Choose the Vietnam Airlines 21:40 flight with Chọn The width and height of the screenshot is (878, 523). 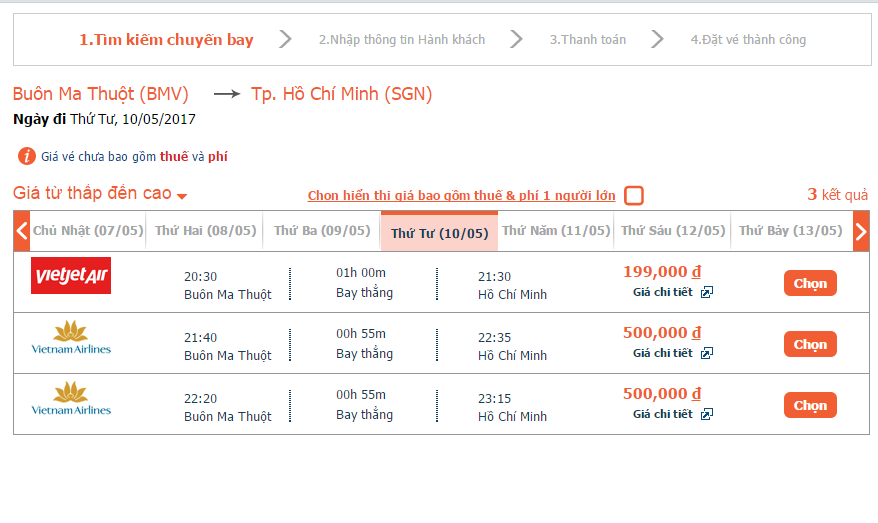click(810, 344)
